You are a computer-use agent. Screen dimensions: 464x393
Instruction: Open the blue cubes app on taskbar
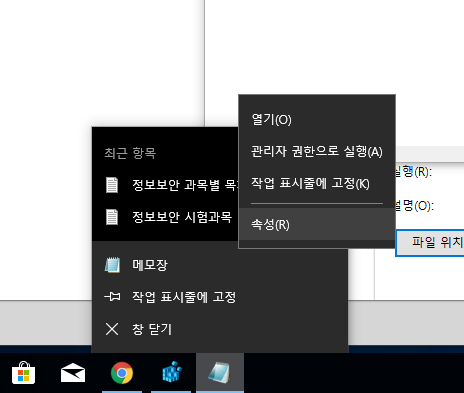(171, 372)
